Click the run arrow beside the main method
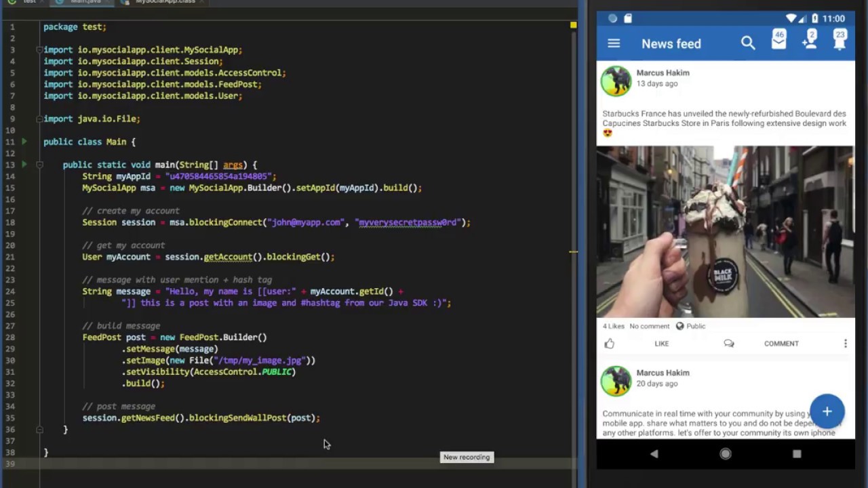The image size is (868, 488). click(24, 165)
